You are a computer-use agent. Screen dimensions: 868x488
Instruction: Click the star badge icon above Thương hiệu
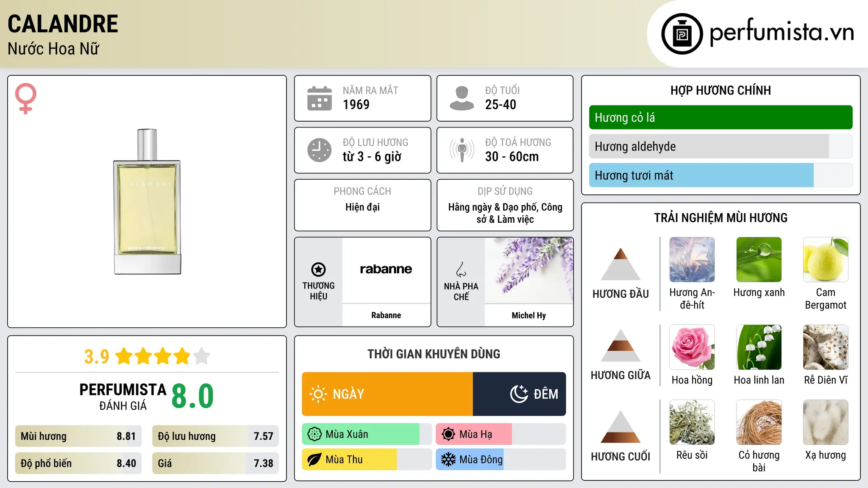click(319, 269)
